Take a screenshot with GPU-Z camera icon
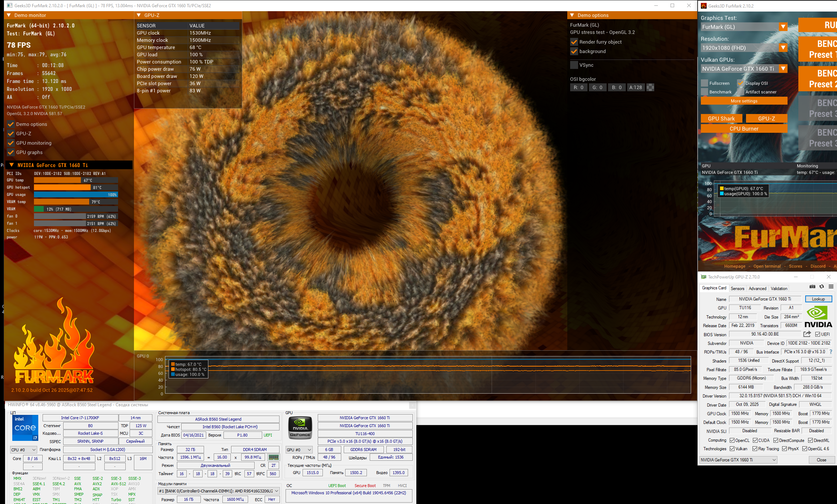 tap(812, 287)
